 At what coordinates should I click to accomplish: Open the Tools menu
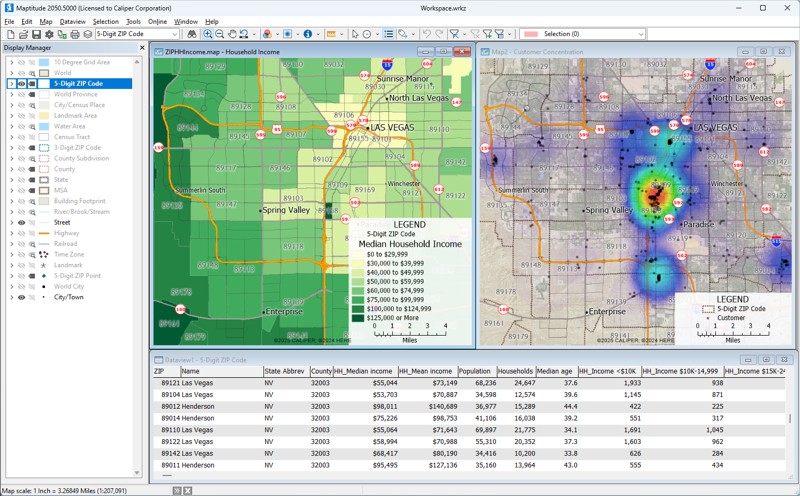pyautogui.click(x=133, y=21)
